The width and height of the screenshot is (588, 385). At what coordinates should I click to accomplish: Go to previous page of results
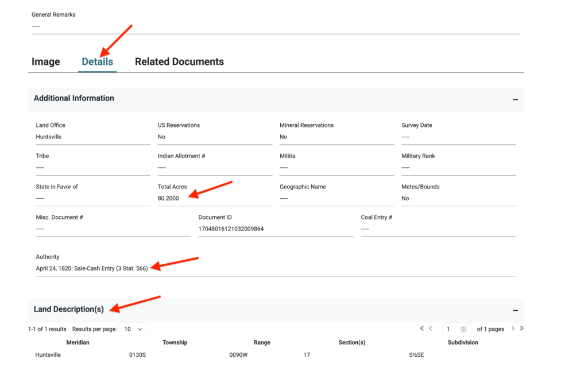[431, 328]
